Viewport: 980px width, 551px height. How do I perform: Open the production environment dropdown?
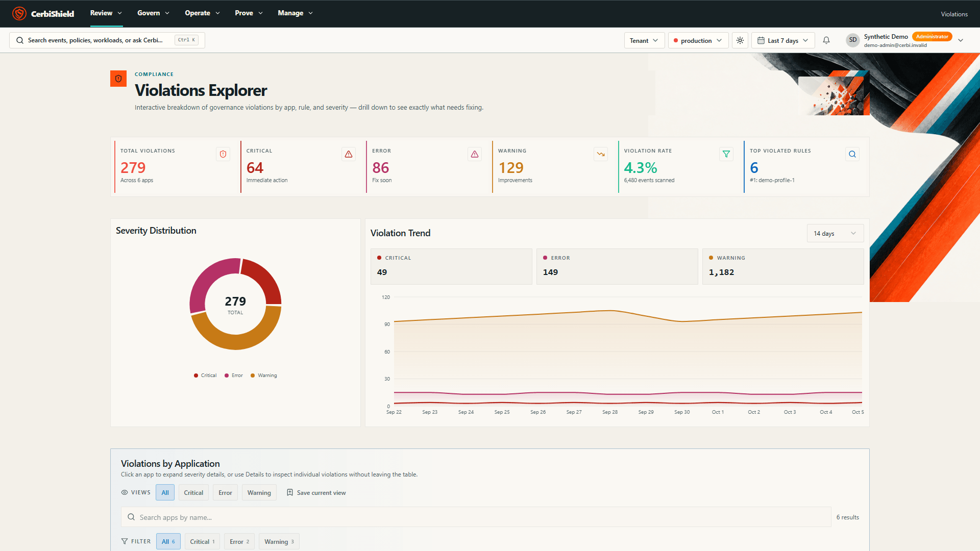pos(698,40)
